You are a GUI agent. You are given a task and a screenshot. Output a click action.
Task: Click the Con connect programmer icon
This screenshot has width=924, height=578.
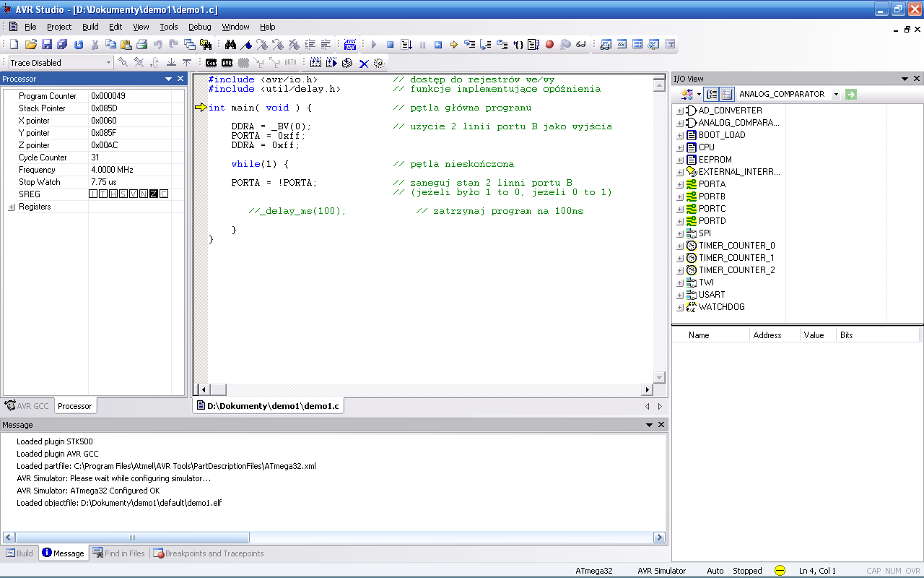point(211,63)
